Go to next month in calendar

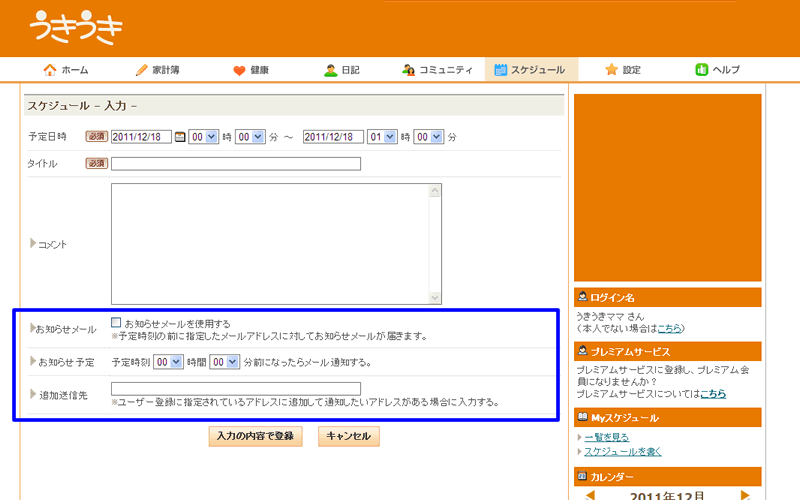pos(745,495)
